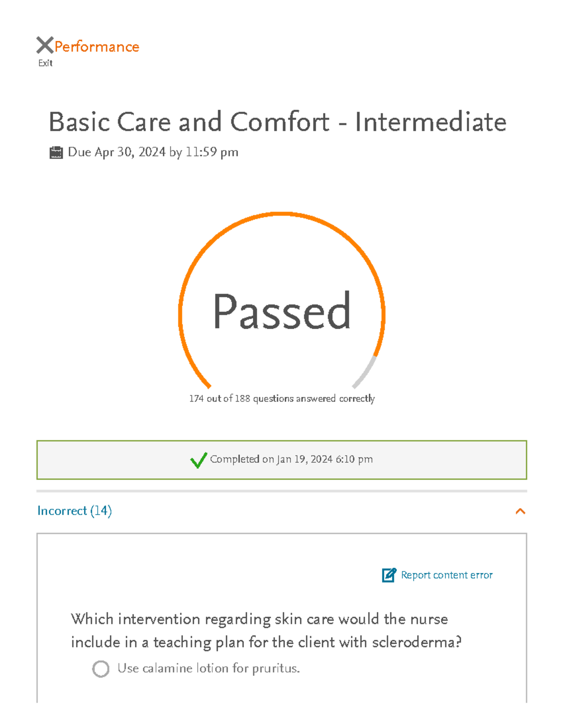The height and width of the screenshot is (728, 563).
Task: Toggle the chevron next to Incorrect (14)
Action: click(519, 511)
